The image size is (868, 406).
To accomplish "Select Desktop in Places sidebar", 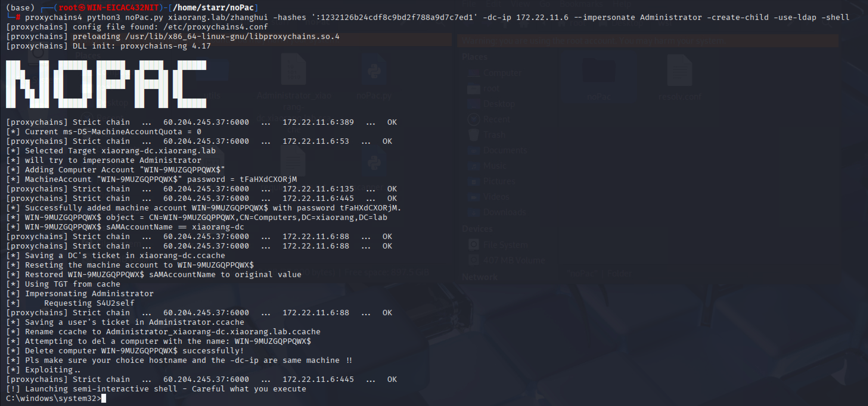I will [499, 104].
